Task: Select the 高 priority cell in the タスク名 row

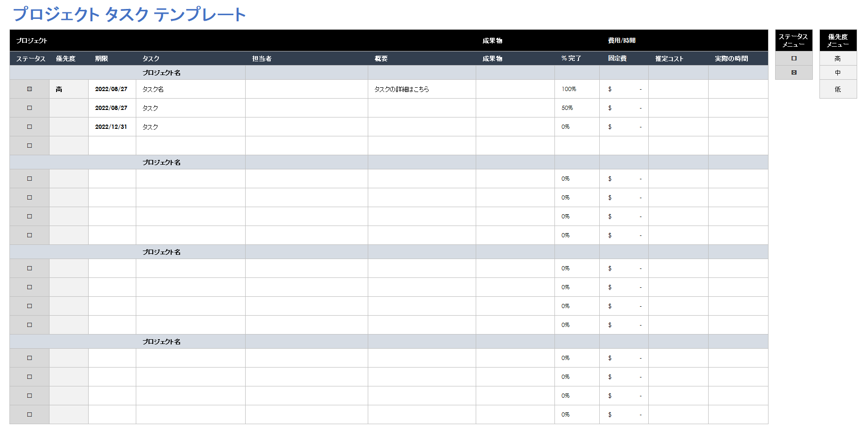Action: pos(69,89)
